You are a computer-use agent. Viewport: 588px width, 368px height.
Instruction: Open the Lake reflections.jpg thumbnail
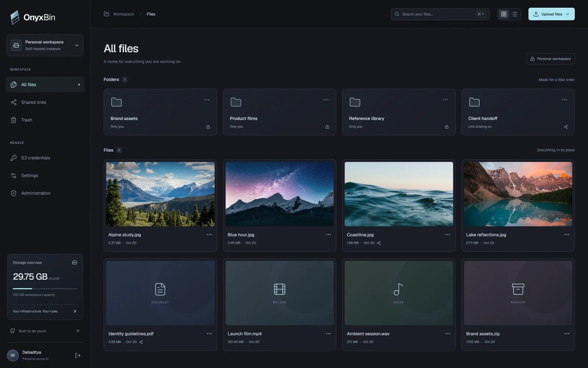click(x=518, y=194)
